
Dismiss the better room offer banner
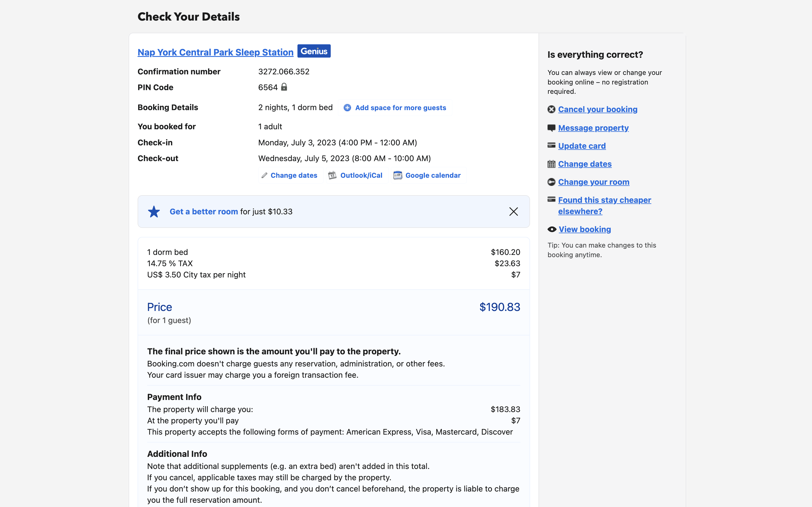click(513, 212)
